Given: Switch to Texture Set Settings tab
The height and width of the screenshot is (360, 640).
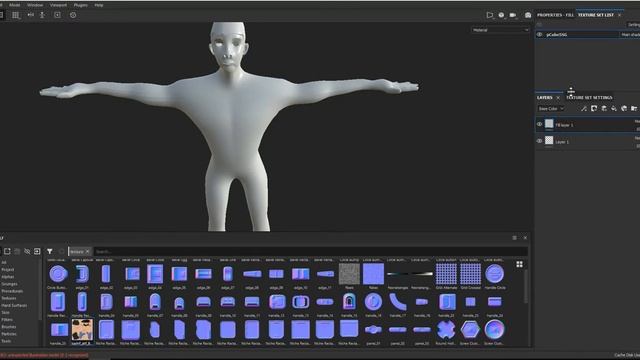Looking at the screenshot, I should coord(589,98).
